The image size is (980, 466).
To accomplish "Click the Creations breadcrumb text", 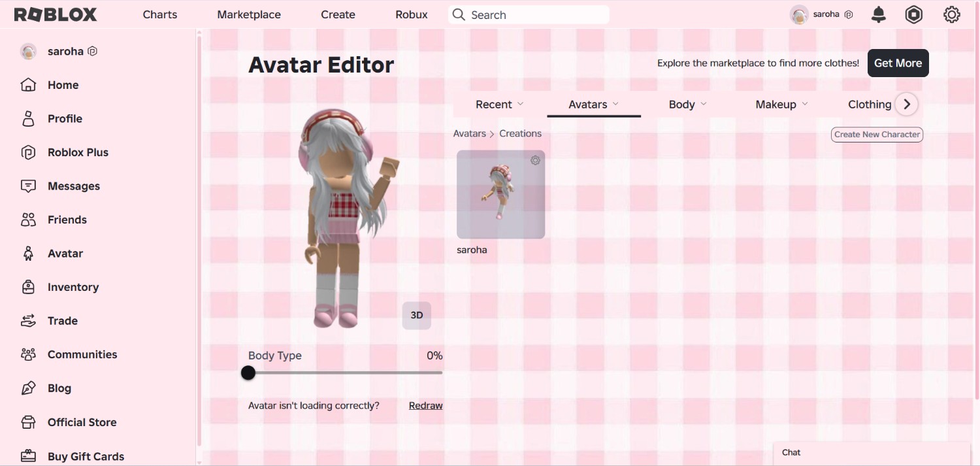I will (x=520, y=133).
